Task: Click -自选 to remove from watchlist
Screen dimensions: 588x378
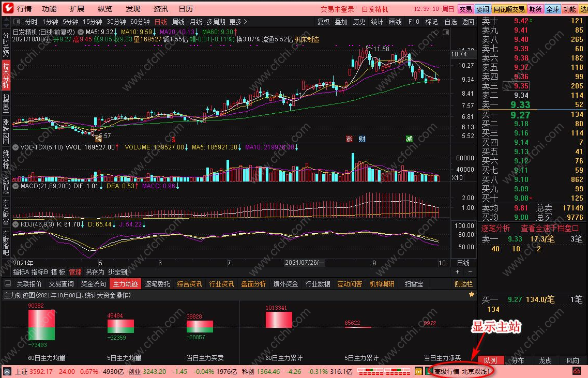Action: (449, 22)
